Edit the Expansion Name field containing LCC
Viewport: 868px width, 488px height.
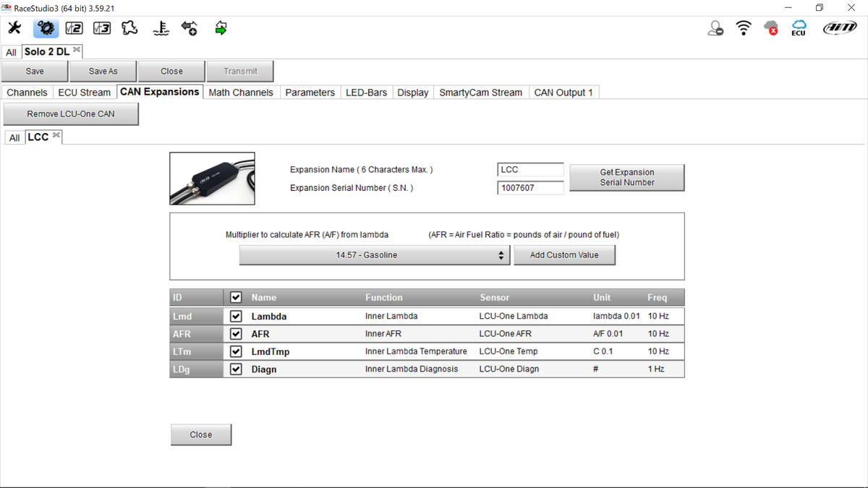tap(530, 170)
